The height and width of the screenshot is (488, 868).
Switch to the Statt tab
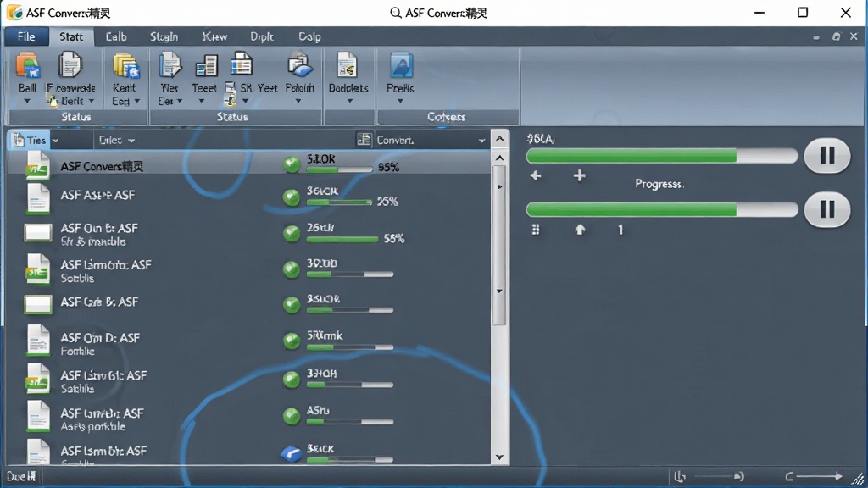(71, 36)
